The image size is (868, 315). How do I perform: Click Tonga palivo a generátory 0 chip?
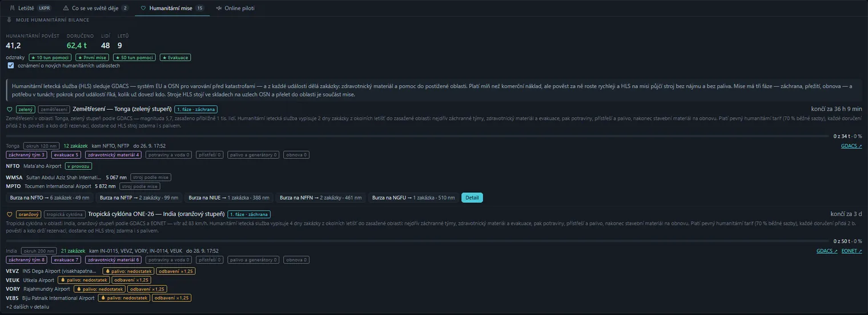[254, 155]
